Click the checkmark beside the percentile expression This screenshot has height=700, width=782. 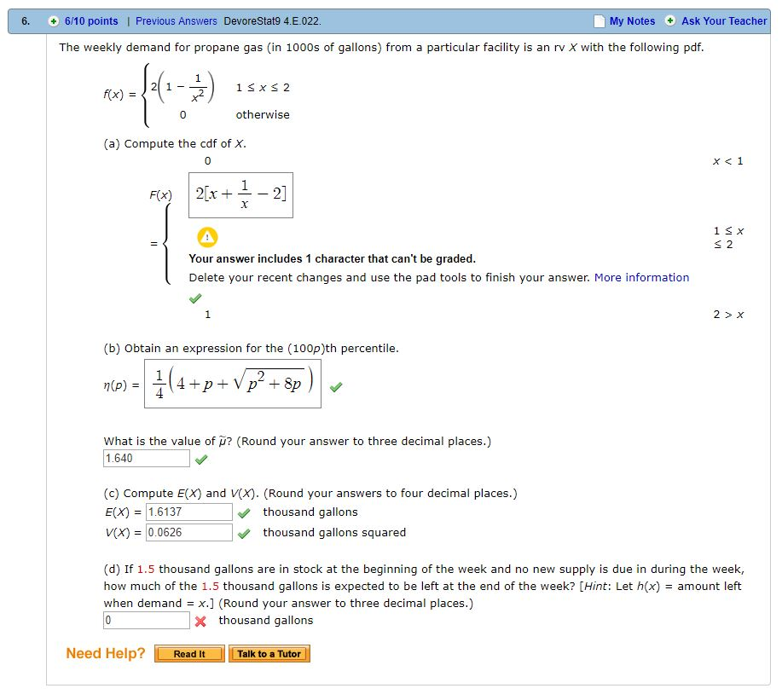[x=335, y=386]
